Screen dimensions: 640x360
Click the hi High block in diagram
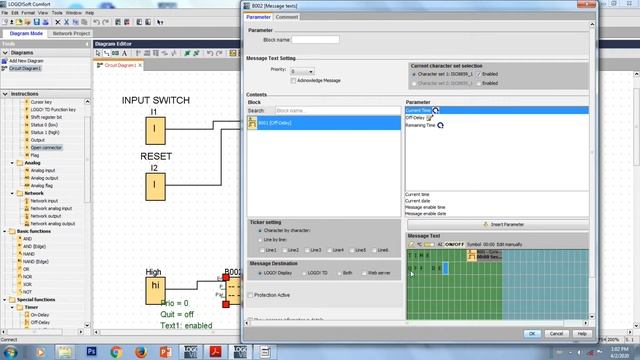tap(156, 291)
